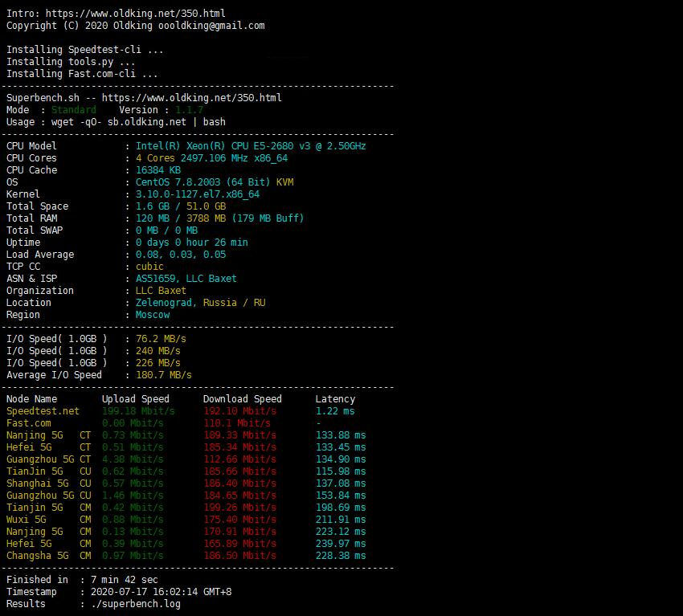Image resolution: width=683 pixels, height=616 pixels.
Task: Click the CPU Model Intel Xeon value
Action: click(x=251, y=146)
